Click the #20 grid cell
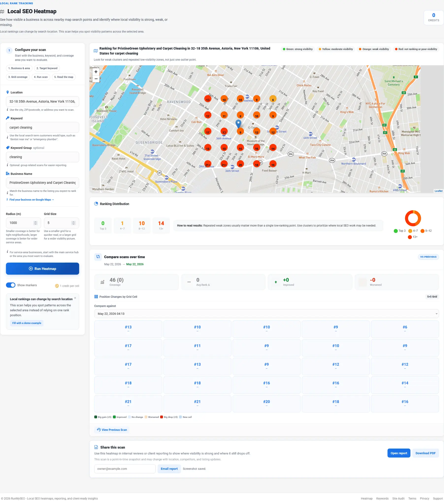This screenshot has height=504, width=444. click(266, 404)
